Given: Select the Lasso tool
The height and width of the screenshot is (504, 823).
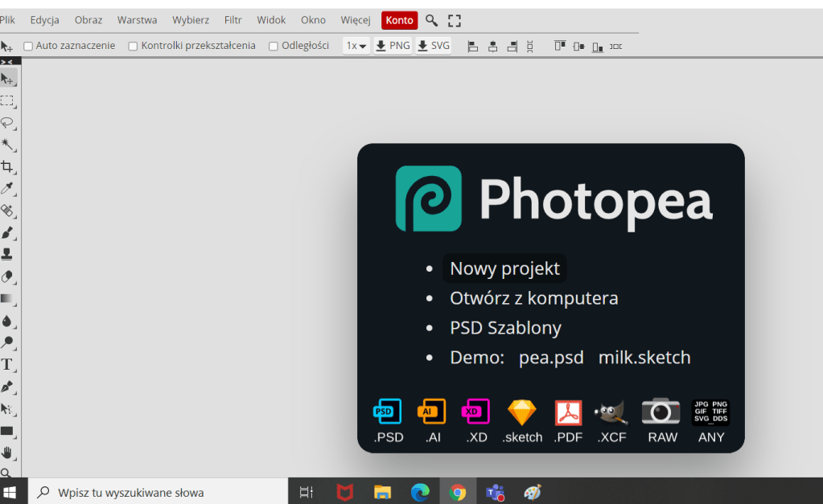Looking at the screenshot, I should pyautogui.click(x=7, y=123).
